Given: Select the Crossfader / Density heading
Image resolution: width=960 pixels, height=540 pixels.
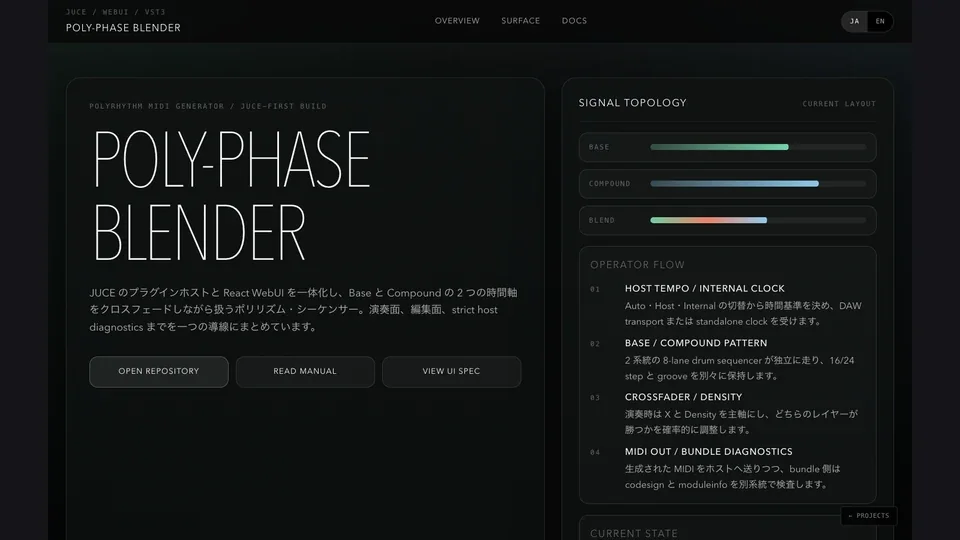Looking at the screenshot, I should coord(683,397).
